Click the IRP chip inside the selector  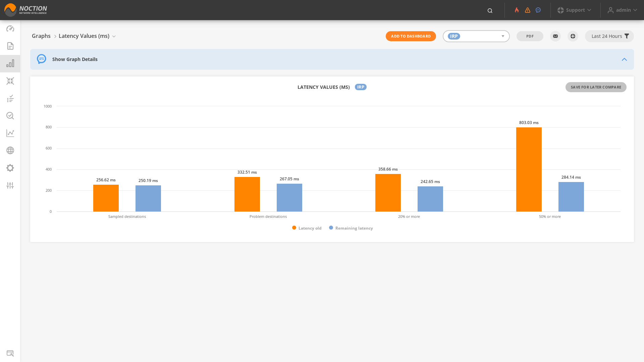coord(454,36)
